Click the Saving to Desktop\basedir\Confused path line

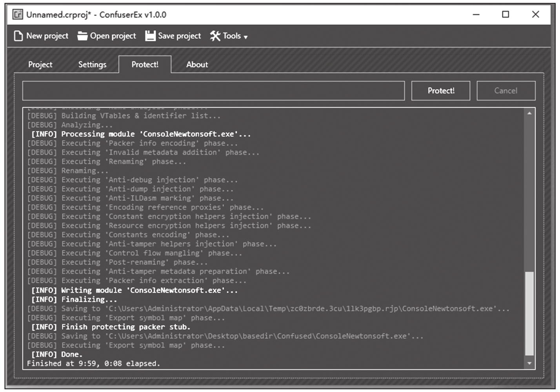[x=225, y=336]
